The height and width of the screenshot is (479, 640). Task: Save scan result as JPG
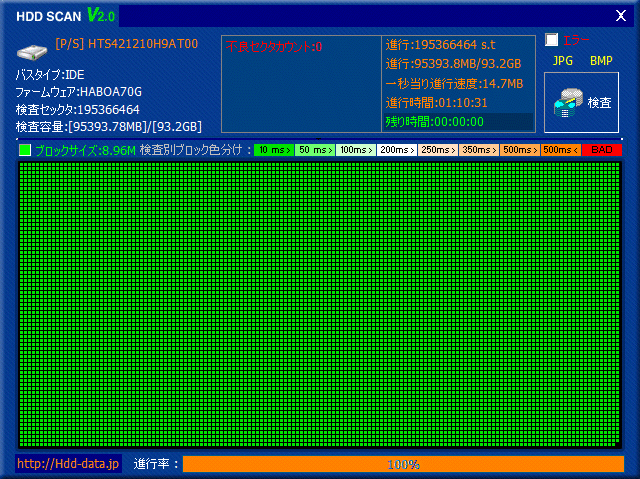coord(562,61)
